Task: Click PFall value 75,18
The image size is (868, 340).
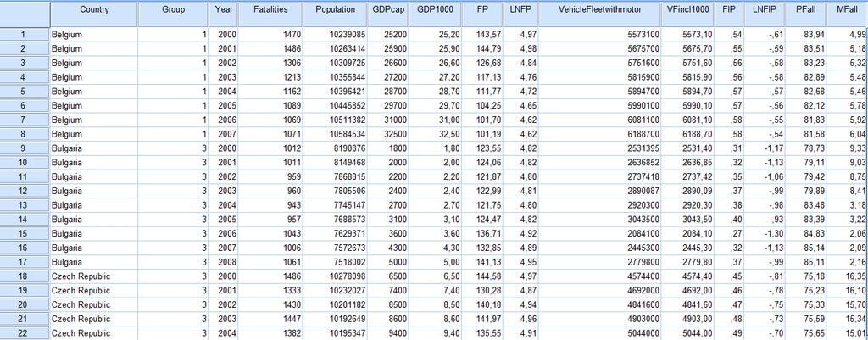Action: click(805, 276)
